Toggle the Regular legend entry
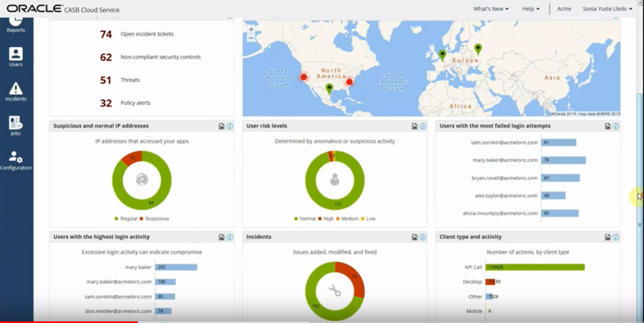 click(126, 219)
